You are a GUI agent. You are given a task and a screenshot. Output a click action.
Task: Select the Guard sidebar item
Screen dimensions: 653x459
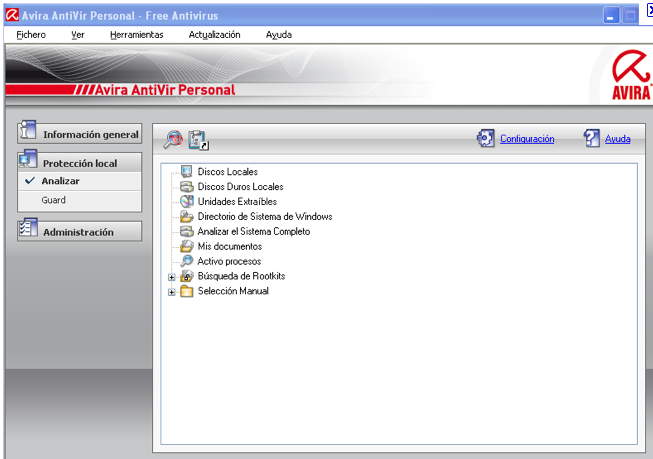(80, 200)
